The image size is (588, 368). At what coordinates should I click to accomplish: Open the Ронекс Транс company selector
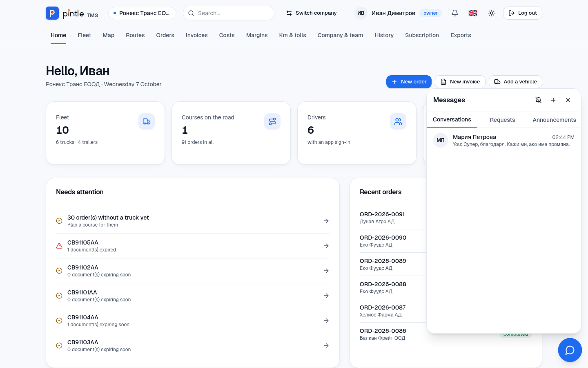pos(142,13)
